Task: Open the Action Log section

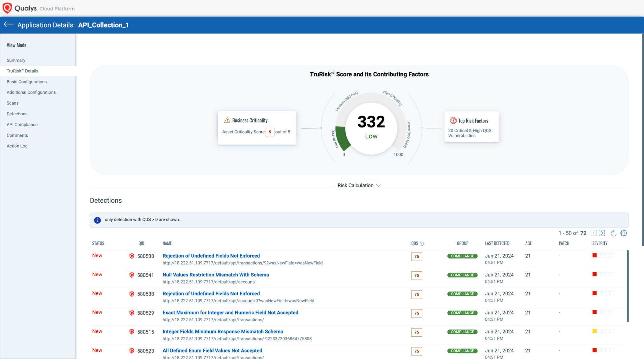Action: coord(17,146)
